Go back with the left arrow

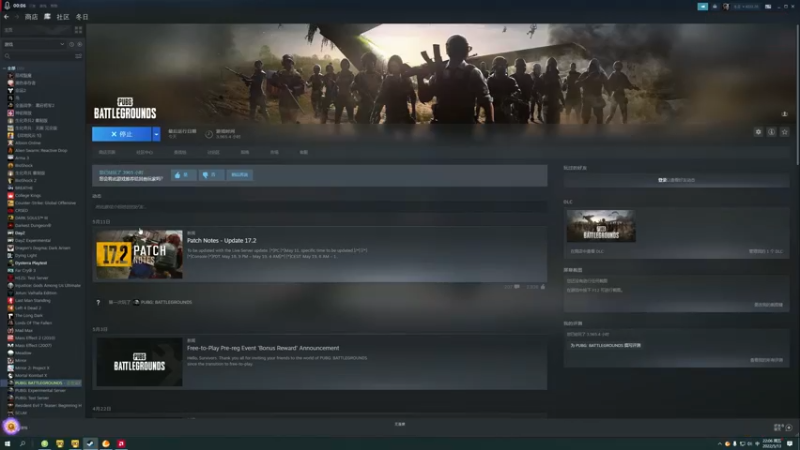coord(7,17)
